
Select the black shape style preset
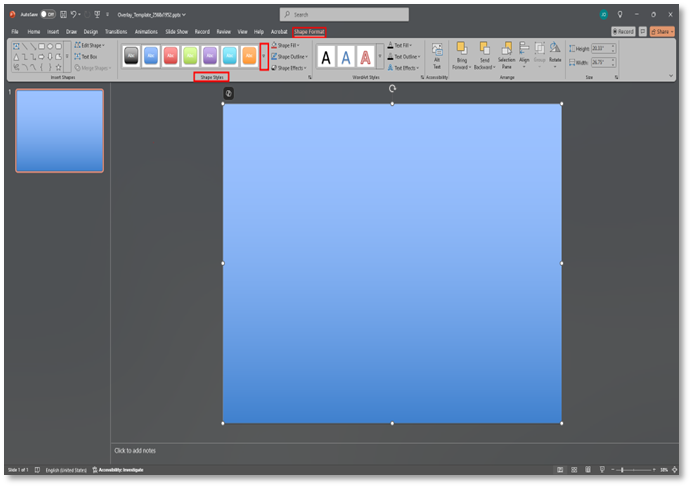pos(131,57)
